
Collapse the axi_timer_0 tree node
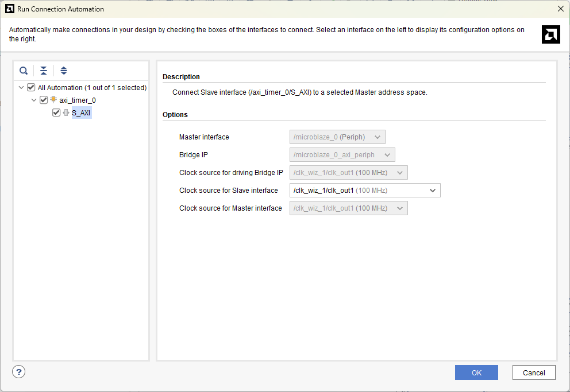coord(34,100)
